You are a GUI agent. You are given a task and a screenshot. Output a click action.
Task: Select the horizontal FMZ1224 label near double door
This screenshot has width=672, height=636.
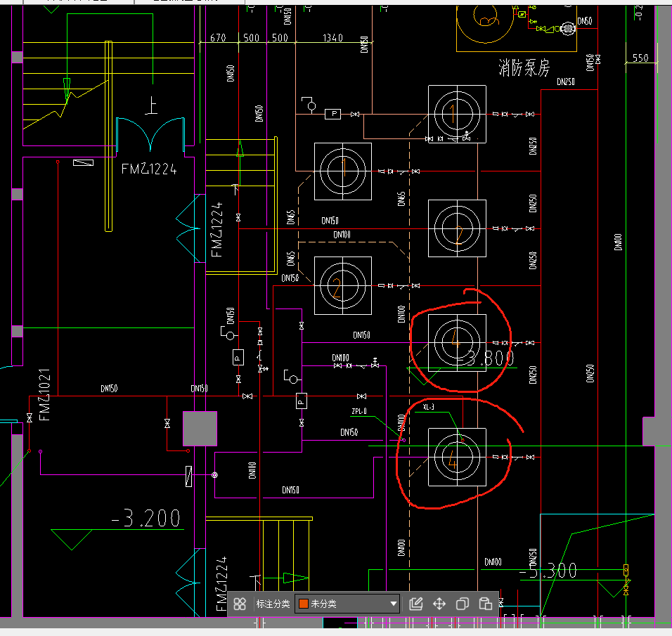coord(149,169)
